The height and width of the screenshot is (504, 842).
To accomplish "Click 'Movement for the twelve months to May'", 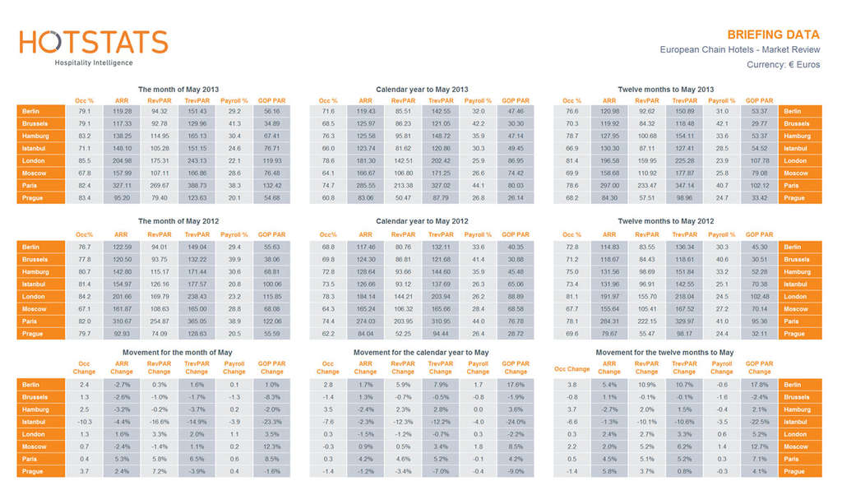I will point(664,352).
